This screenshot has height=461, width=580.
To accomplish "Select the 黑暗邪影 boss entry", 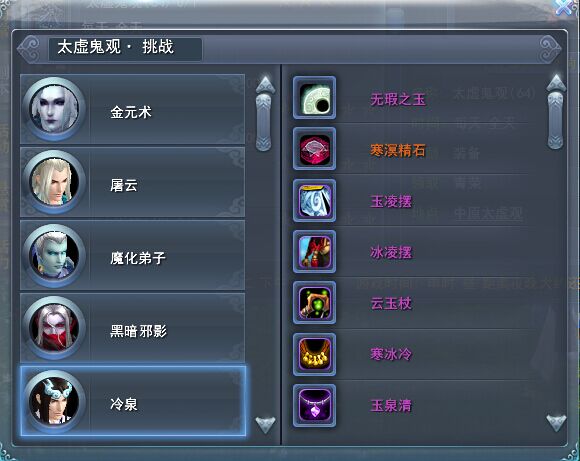I will coord(132,328).
